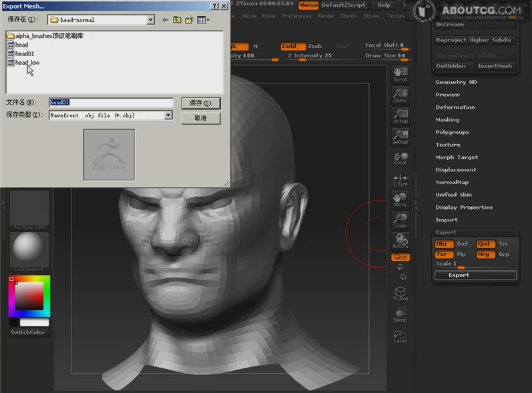This screenshot has height=393, width=532.
Task: Toggle the Obj export format button
Action: [444, 244]
